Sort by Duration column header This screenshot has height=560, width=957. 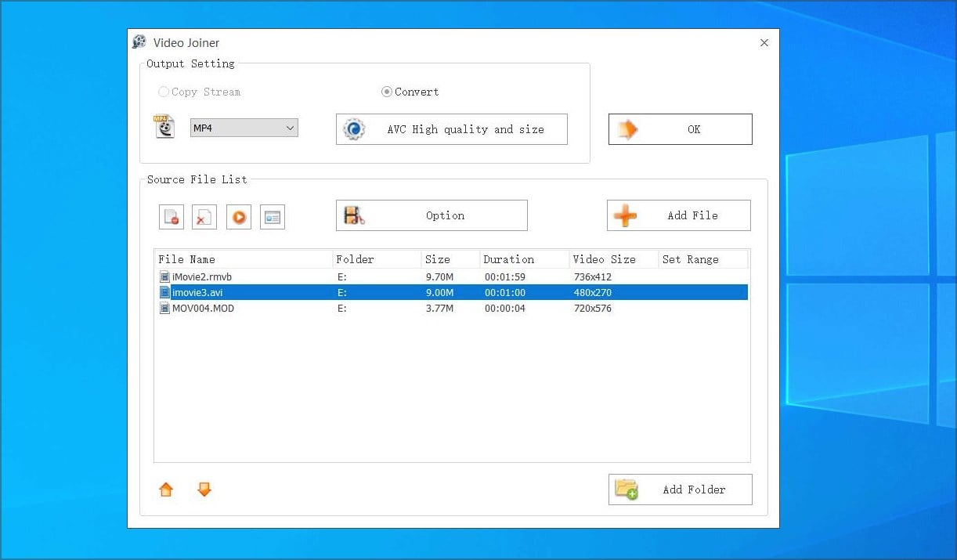pyautogui.click(x=524, y=259)
